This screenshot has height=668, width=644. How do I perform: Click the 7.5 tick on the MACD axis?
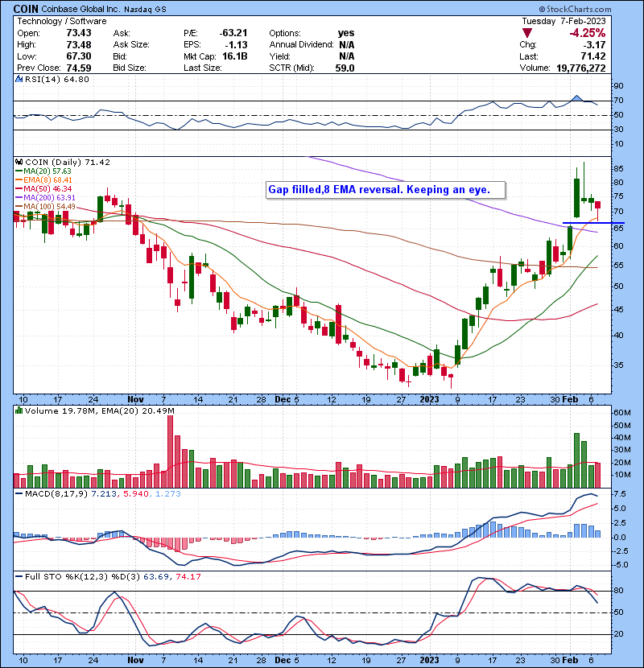[620, 494]
